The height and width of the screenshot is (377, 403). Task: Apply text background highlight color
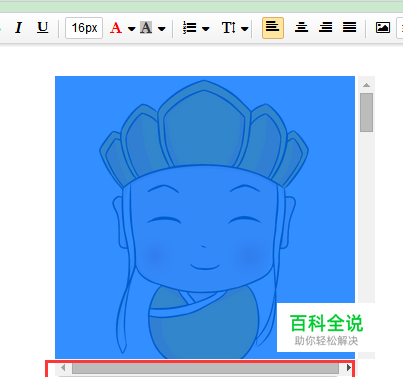coord(146,28)
